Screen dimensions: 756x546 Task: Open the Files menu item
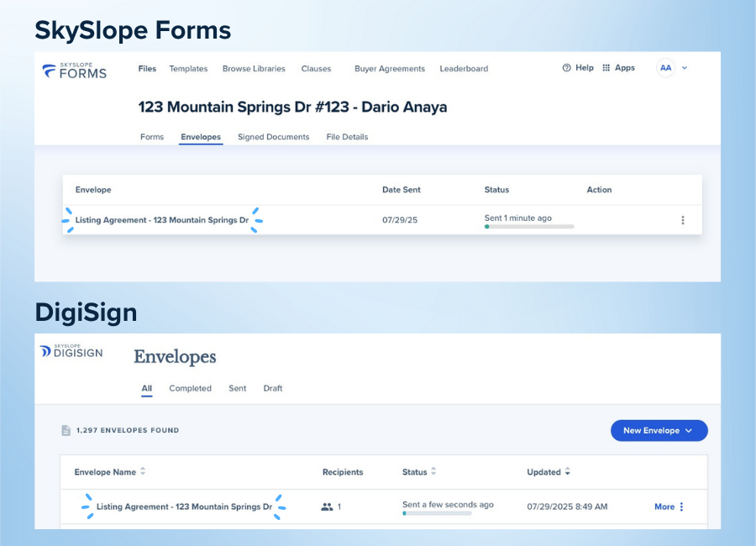point(147,69)
